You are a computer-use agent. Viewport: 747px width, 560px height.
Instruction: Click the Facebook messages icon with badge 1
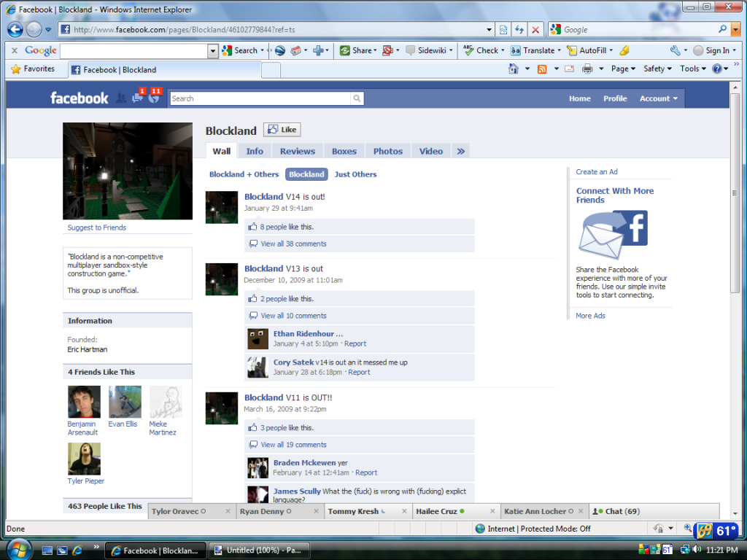[138, 97]
